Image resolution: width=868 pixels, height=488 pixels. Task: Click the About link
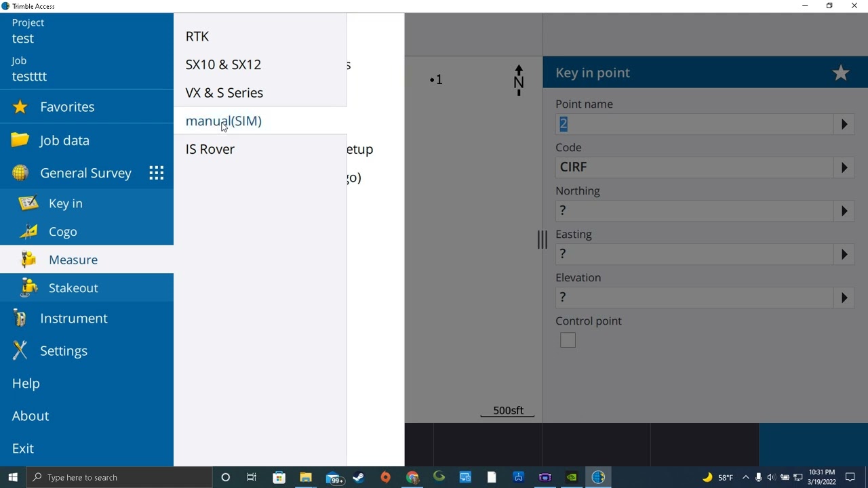[31, 416]
